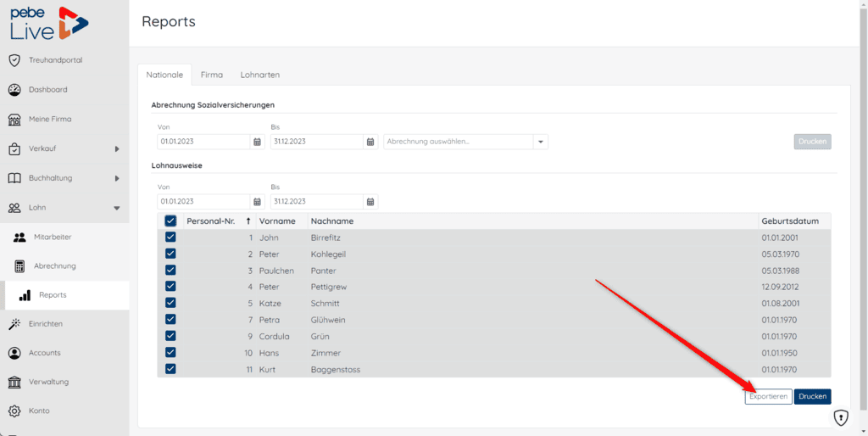Switch to the Lohnarten tab

(259, 75)
